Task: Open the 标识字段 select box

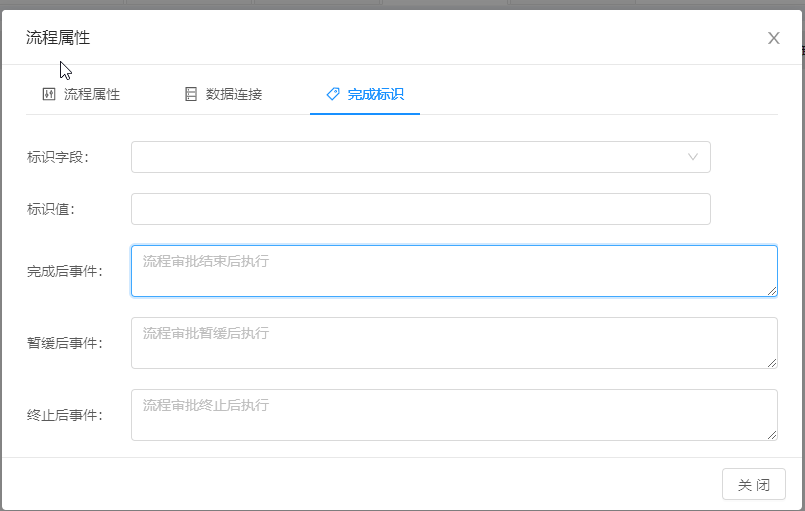Action: coord(421,157)
